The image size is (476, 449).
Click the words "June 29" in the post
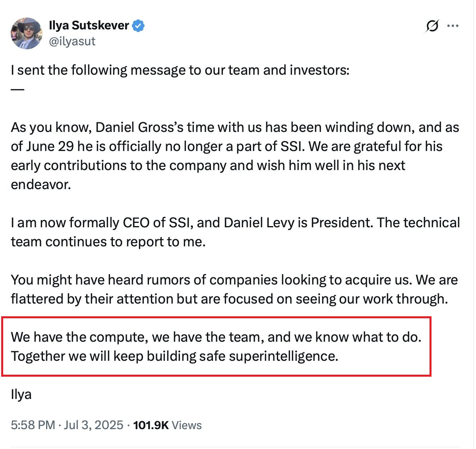50,146
